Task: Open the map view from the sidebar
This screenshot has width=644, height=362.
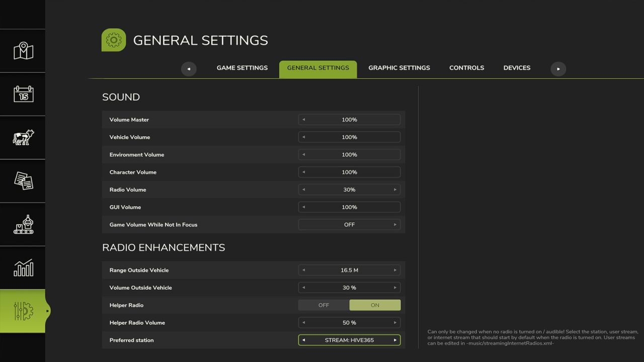Action: pyautogui.click(x=23, y=50)
